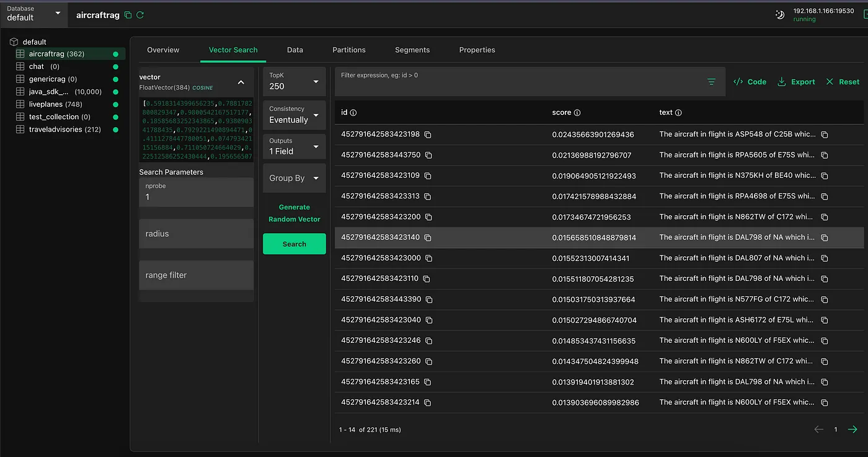
Task: Open the Consistency Eventually dropdown
Action: click(294, 115)
